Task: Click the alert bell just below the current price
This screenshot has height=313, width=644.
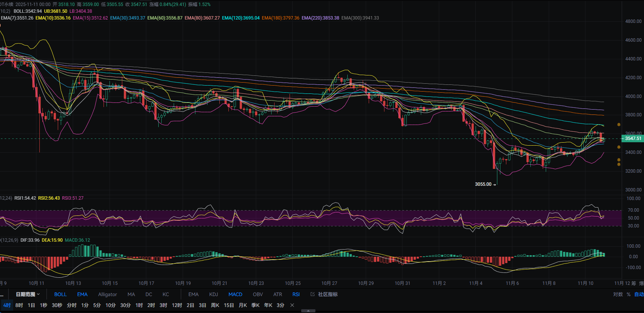Action: pos(619,147)
